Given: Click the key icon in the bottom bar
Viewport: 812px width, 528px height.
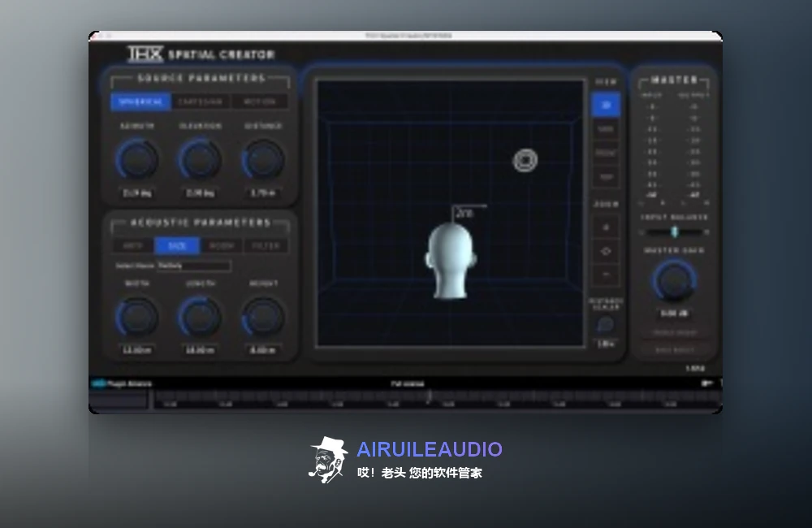Looking at the screenshot, I should (706, 383).
